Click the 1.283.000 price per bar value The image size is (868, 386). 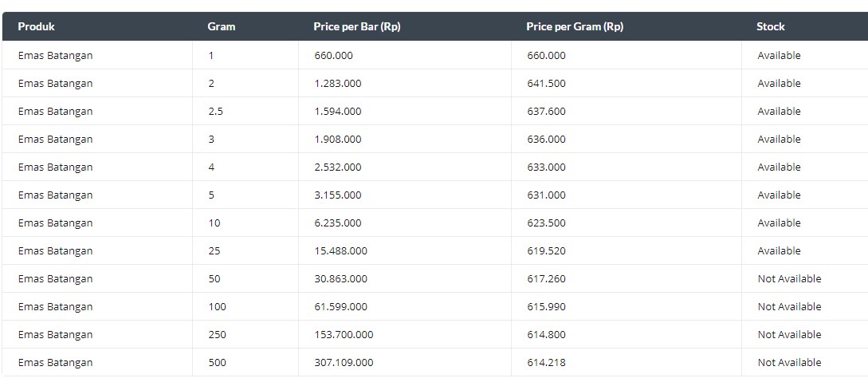[x=338, y=84]
